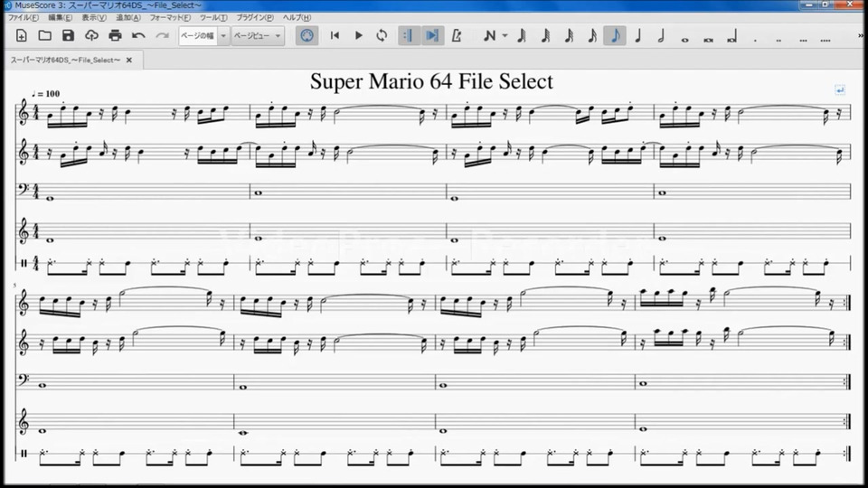Print the score with the printer icon
The height and width of the screenshot is (488, 868).
point(115,36)
